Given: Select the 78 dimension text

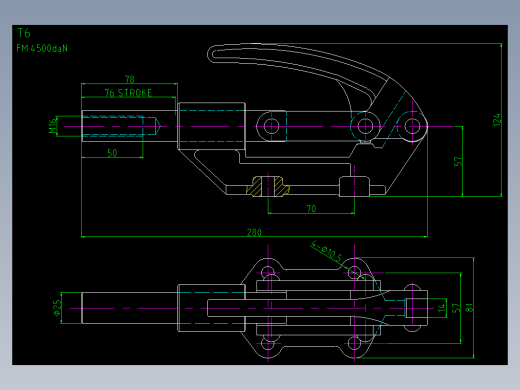Looking at the screenshot, I should click(129, 79).
